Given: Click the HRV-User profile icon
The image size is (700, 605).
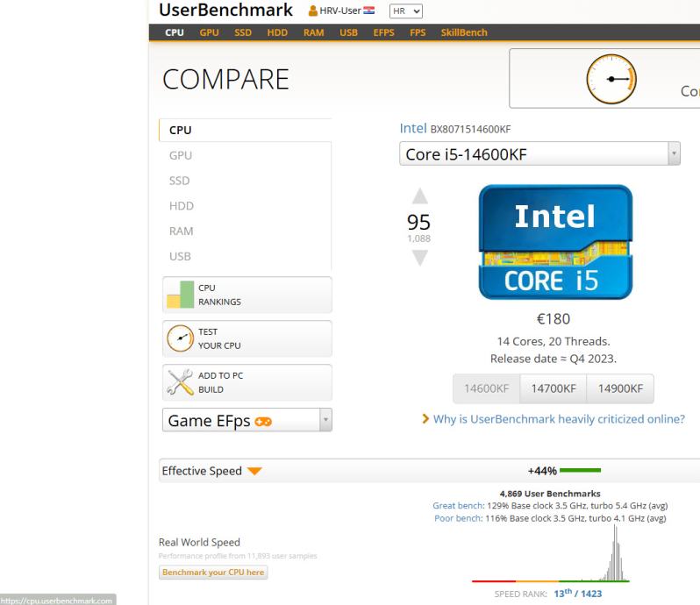Looking at the screenshot, I should 312,11.
